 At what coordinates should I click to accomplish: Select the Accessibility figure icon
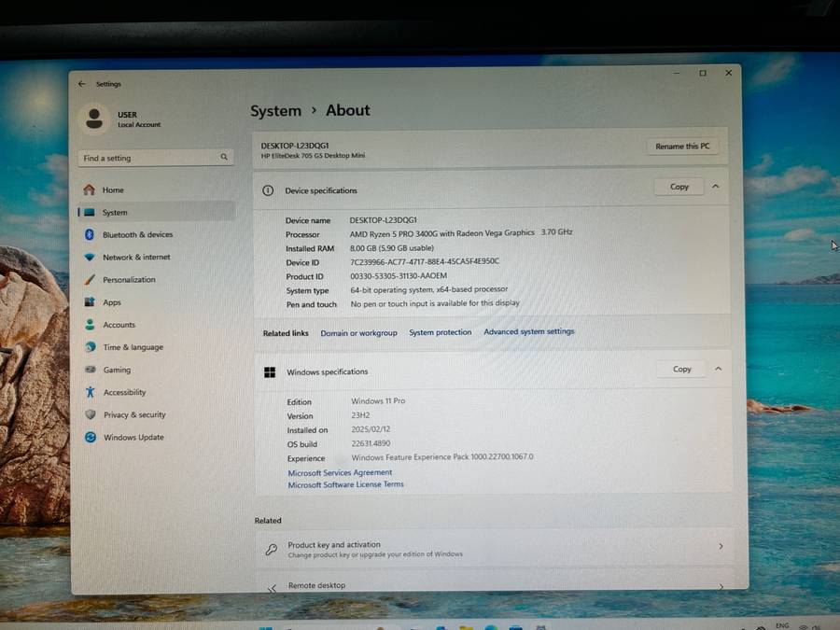tap(90, 393)
